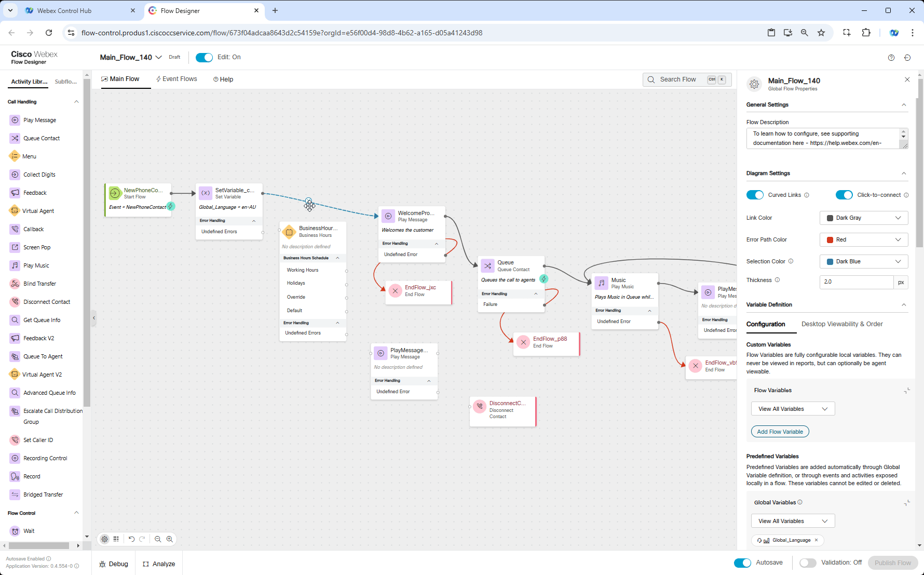Open the Selection Color Dark Blue dropdown
This screenshot has width=924, height=575.
tap(864, 261)
